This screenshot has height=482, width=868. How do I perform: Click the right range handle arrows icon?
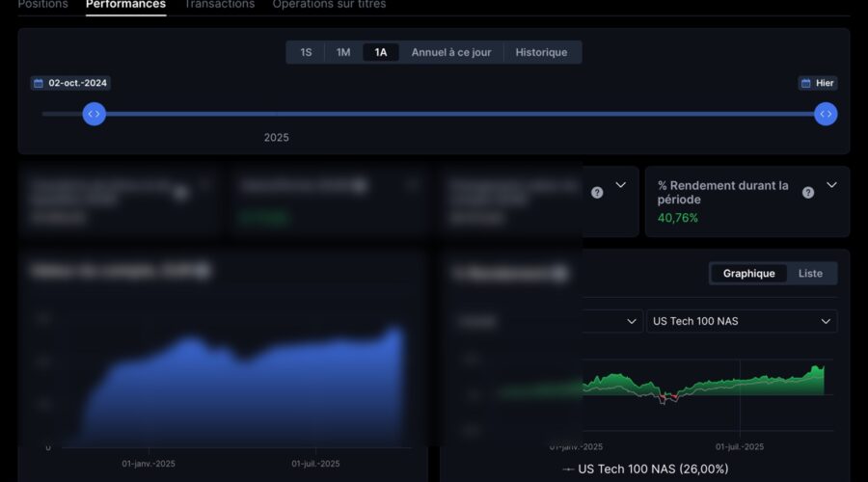[825, 114]
